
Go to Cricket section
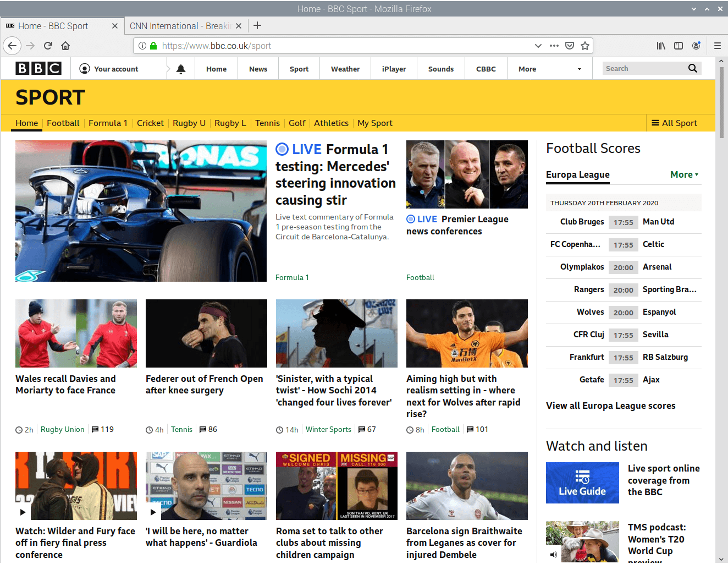(150, 123)
